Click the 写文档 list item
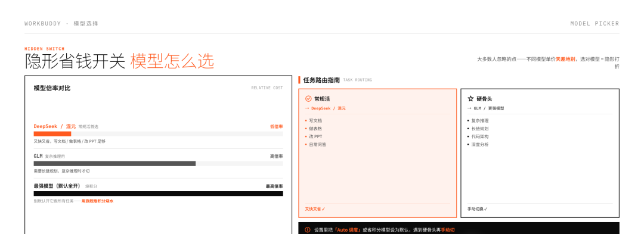644x234 pixels. tap(315, 121)
